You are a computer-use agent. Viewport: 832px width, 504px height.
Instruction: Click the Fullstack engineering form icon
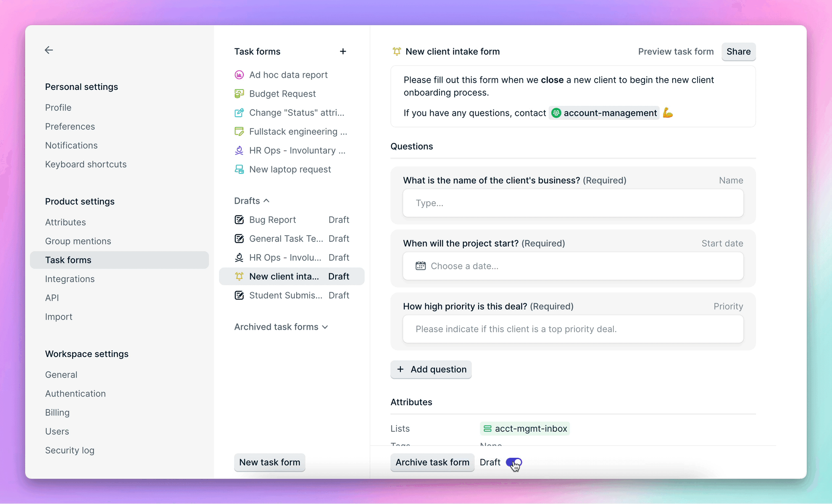pos(239,131)
